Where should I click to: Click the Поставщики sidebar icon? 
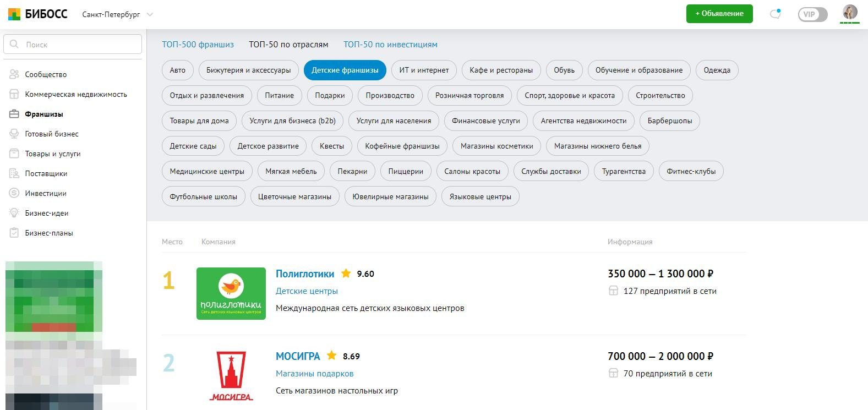[x=14, y=173]
